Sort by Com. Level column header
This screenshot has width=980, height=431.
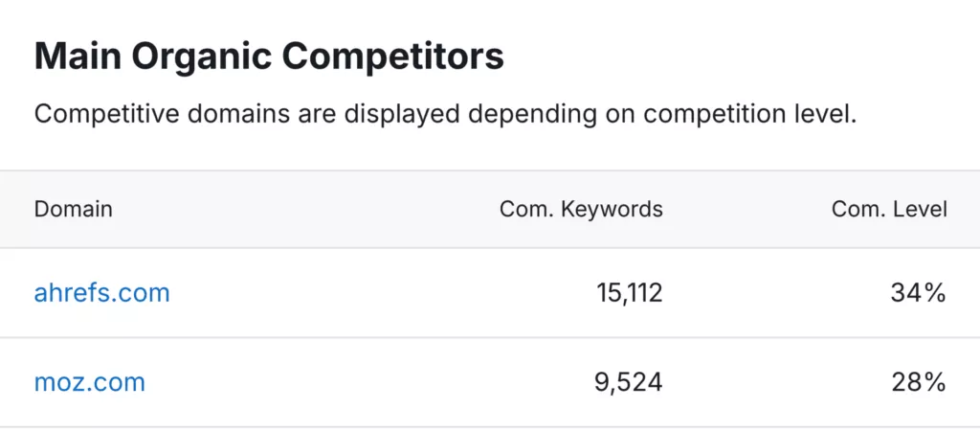click(889, 209)
